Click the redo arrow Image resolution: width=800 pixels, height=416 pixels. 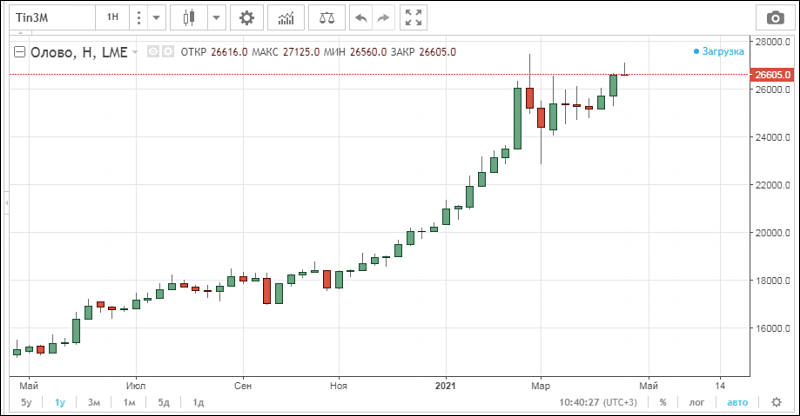coord(384,18)
